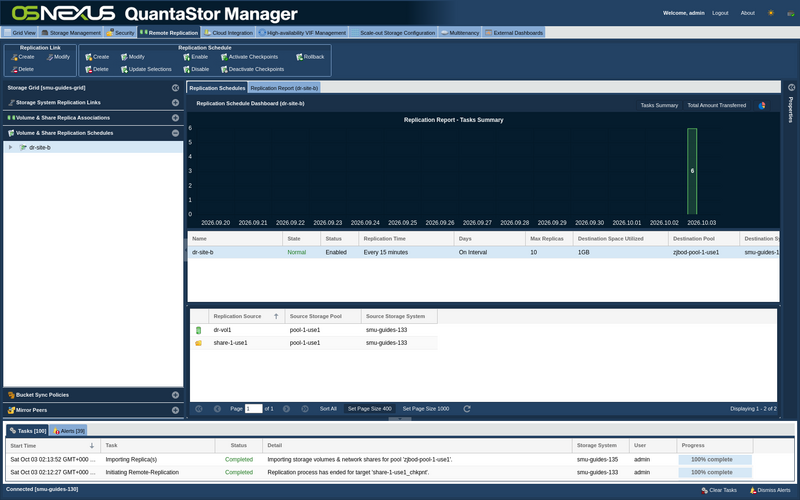Click the 2026.10.03 bar in chart
Viewport: 800px width, 500px height.
pyautogui.click(x=692, y=171)
